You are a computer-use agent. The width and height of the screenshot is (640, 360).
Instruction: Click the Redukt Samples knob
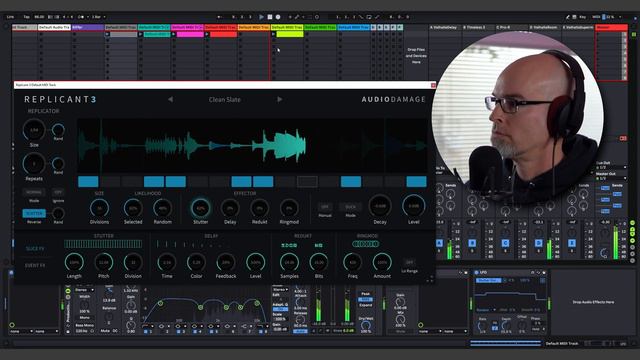click(x=289, y=262)
